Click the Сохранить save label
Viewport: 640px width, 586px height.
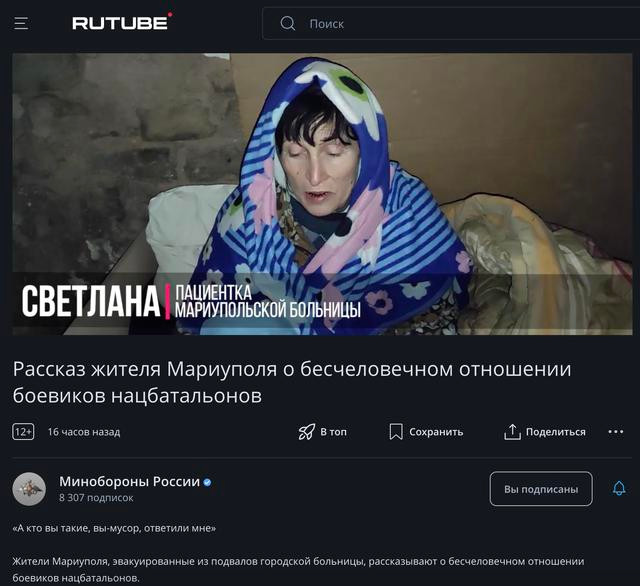(436, 432)
